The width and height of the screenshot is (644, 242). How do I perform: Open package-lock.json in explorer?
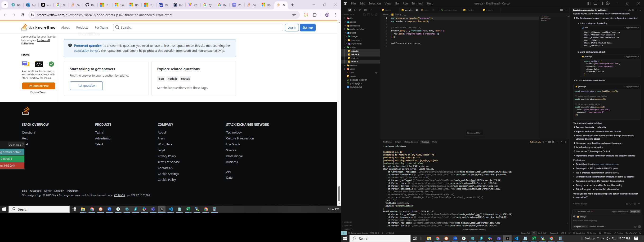point(361,80)
